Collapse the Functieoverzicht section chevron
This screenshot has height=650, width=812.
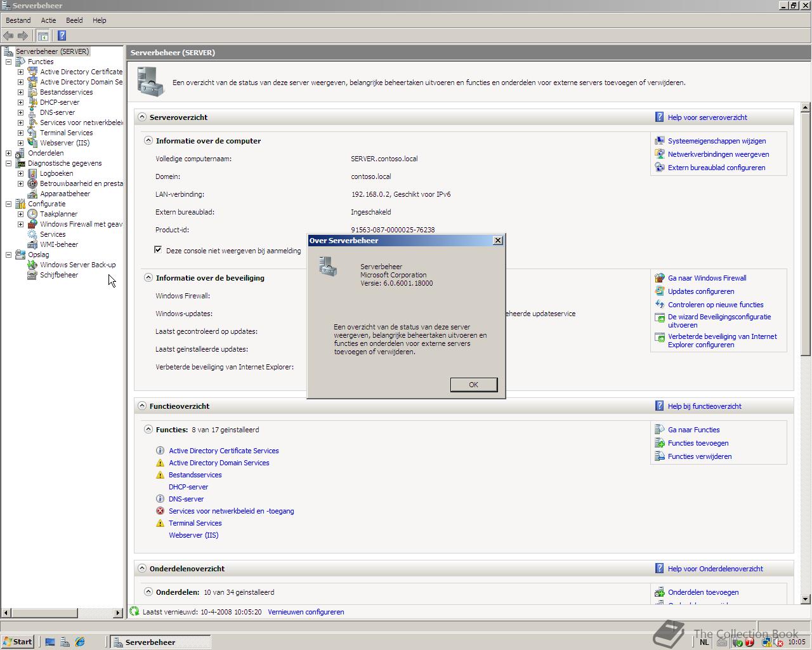coord(142,406)
